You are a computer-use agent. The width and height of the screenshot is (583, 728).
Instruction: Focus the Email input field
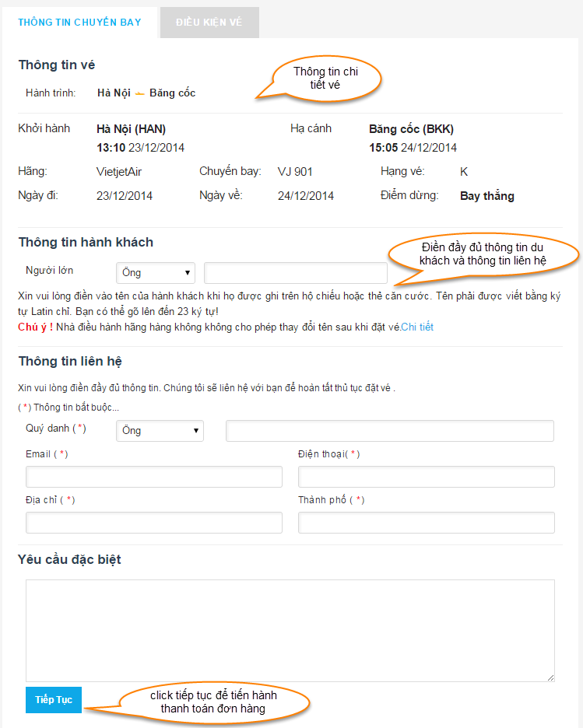click(x=154, y=477)
